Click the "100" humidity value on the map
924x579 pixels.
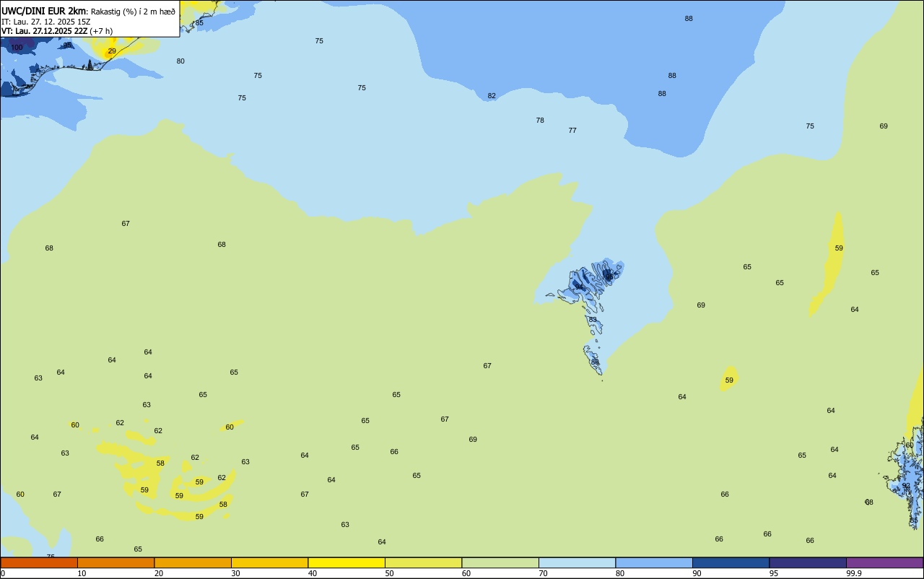point(17,48)
